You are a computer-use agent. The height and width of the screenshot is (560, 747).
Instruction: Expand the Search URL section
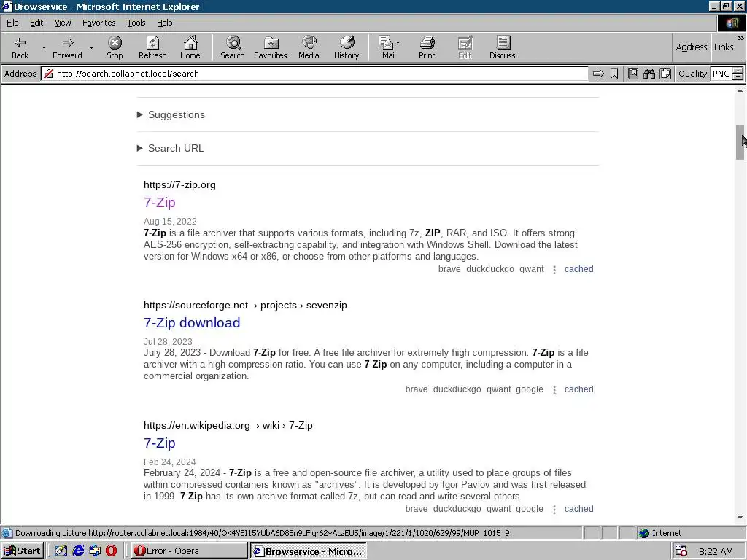pos(171,148)
